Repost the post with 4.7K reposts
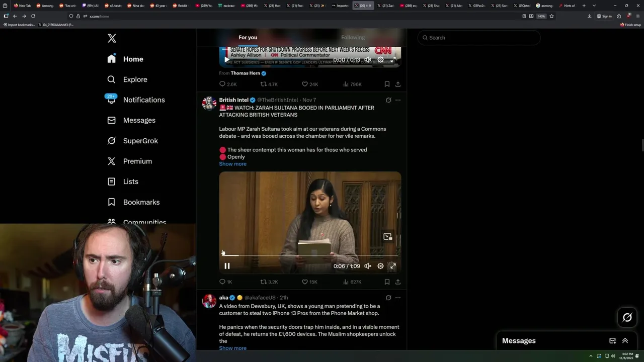The image size is (644, 362). point(269,84)
